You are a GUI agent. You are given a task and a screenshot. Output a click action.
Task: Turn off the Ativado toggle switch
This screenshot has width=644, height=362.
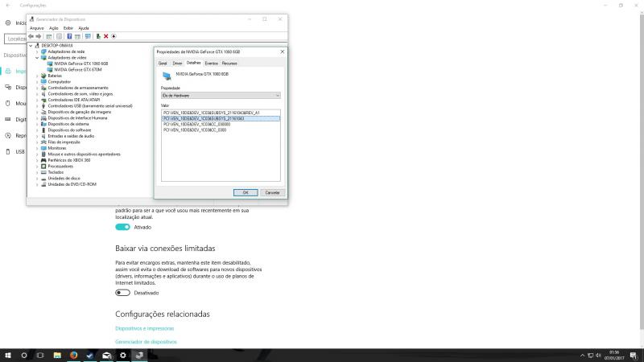coord(122,227)
